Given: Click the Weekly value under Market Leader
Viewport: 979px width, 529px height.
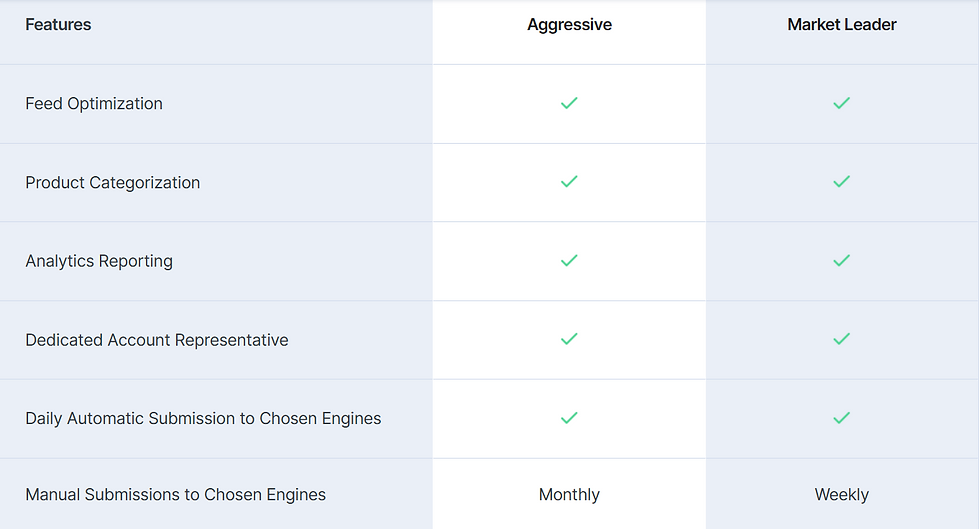Looking at the screenshot, I should click(842, 495).
